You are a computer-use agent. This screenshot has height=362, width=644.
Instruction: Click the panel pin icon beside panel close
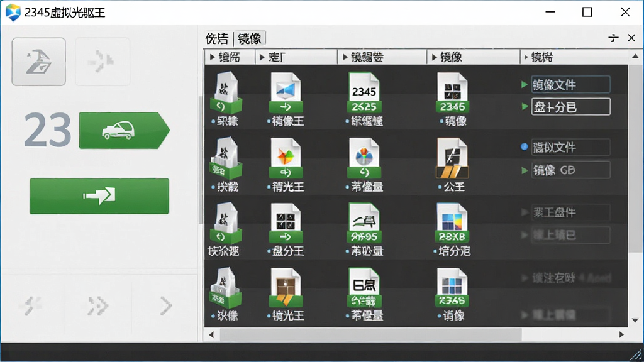[613, 38]
